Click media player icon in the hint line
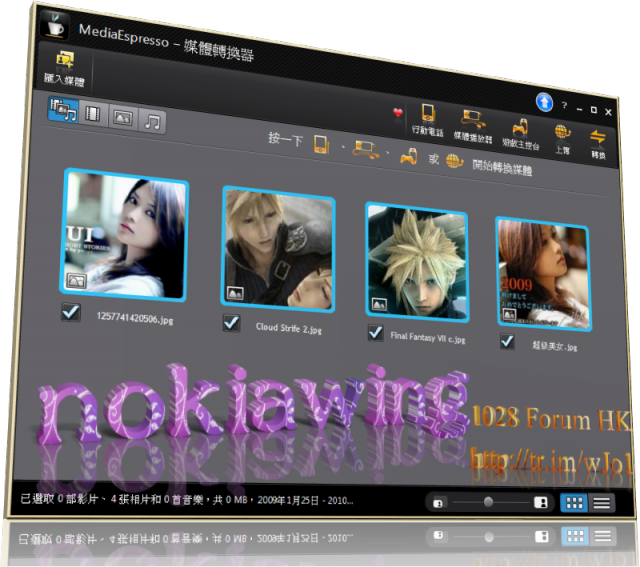This screenshot has width=640, height=567. (x=365, y=150)
